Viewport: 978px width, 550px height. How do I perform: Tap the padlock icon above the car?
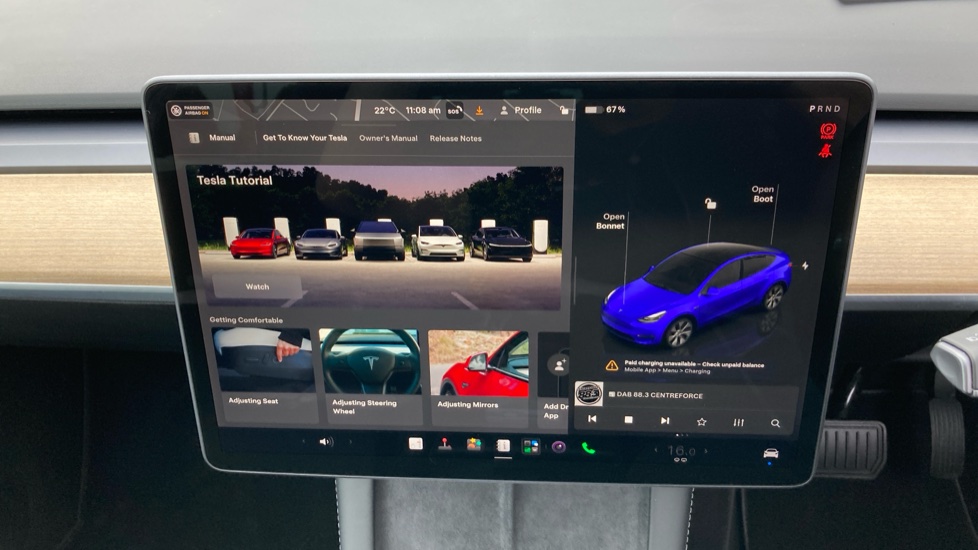pos(710,203)
